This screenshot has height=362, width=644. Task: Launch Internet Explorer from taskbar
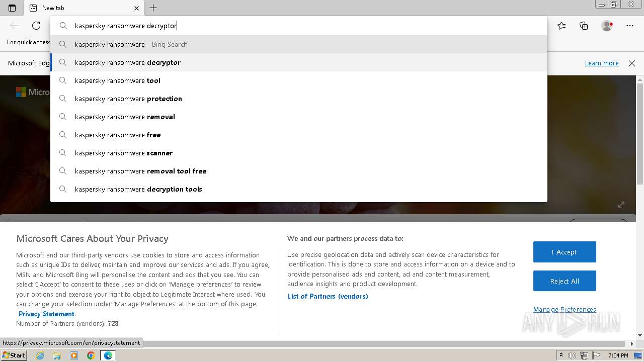click(40, 355)
